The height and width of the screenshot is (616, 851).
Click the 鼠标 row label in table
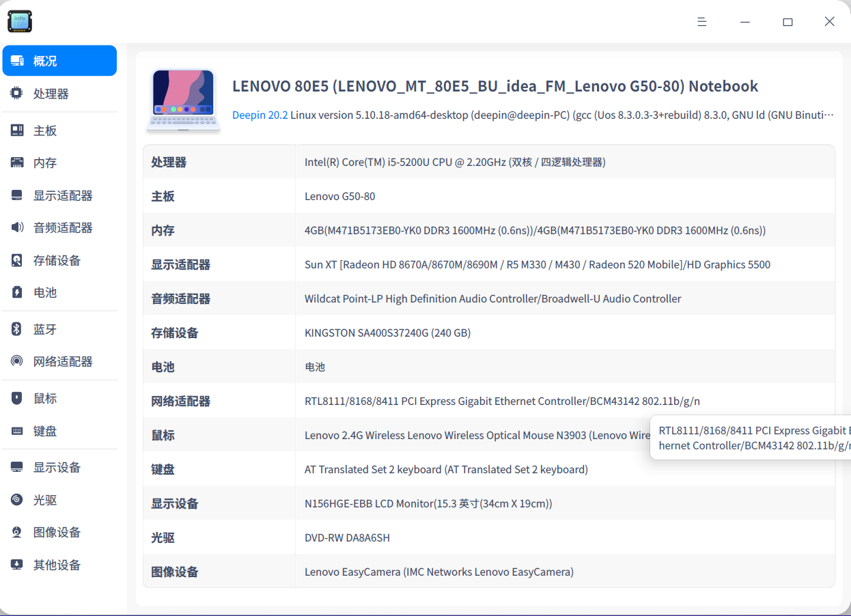click(163, 435)
